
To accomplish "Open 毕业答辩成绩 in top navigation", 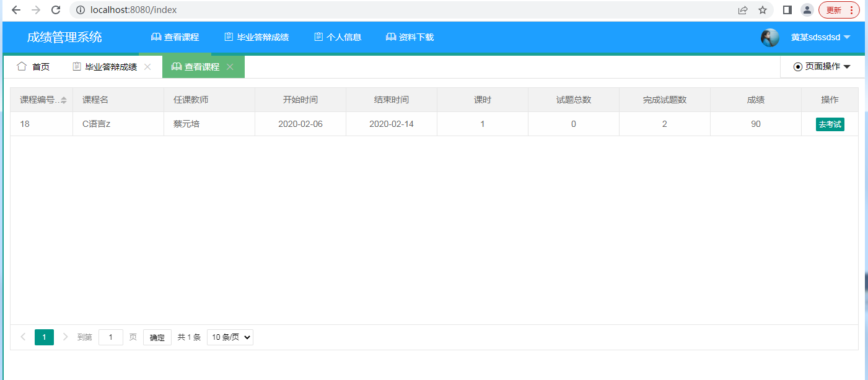I will pyautogui.click(x=256, y=37).
